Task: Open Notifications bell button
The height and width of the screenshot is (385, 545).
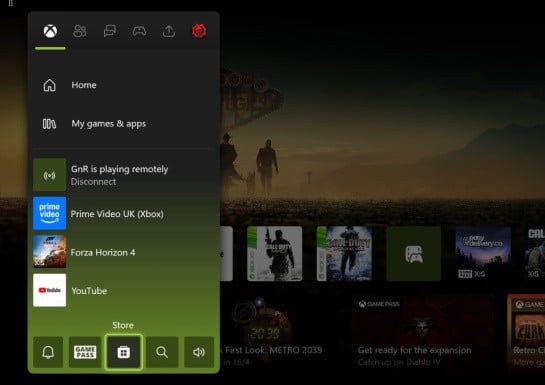Action: pos(48,352)
